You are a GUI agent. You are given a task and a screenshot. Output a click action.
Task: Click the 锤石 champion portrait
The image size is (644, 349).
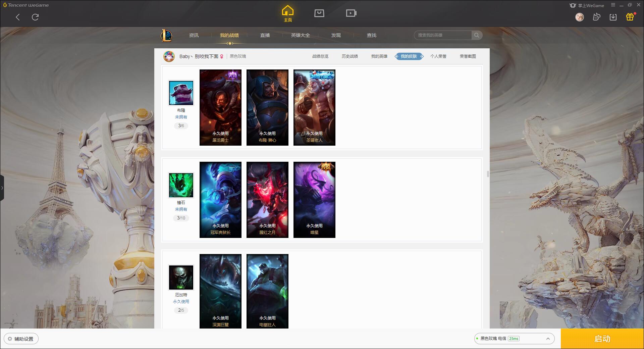(181, 185)
